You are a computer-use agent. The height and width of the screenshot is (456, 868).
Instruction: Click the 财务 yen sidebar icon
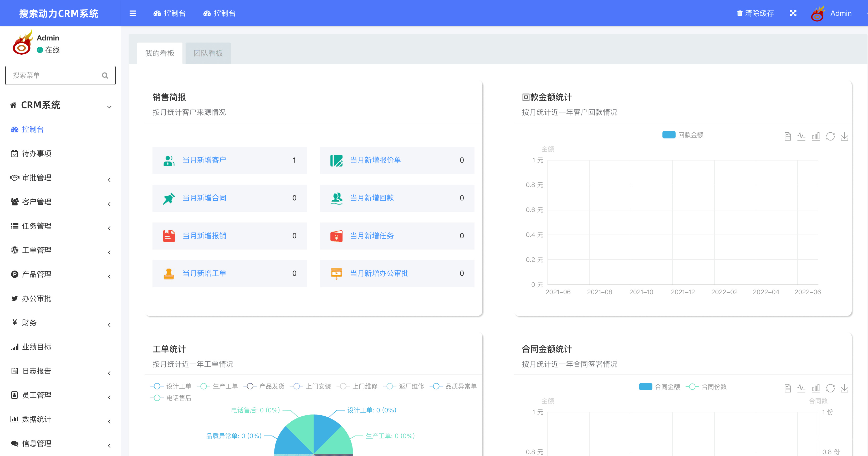coord(14,322)
